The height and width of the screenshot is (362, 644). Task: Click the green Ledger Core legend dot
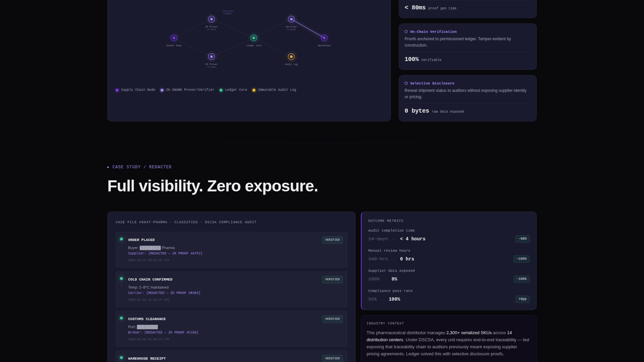click(x=221, y=90)
